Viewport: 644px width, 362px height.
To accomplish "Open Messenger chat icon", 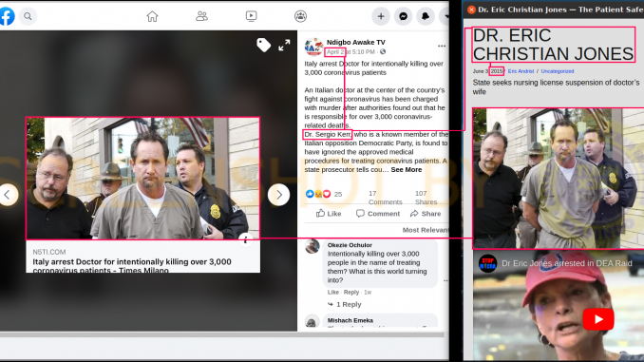I will (x=404, y=16).
